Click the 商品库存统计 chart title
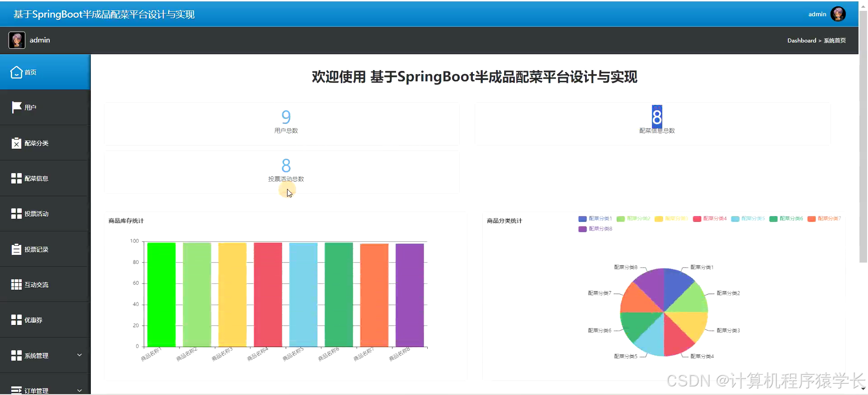Image resolution: width=868 pixels, height=395 pixels. point(126,221)
